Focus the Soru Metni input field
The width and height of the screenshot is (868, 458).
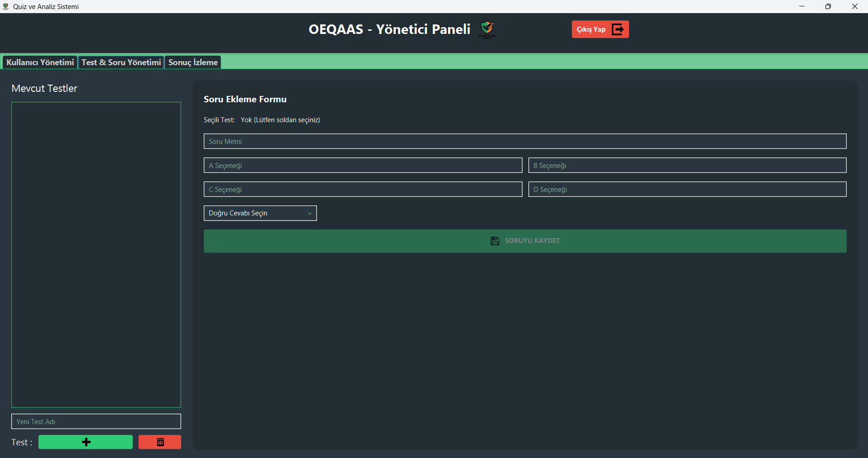pyautogui.click(x=525, y=141)
